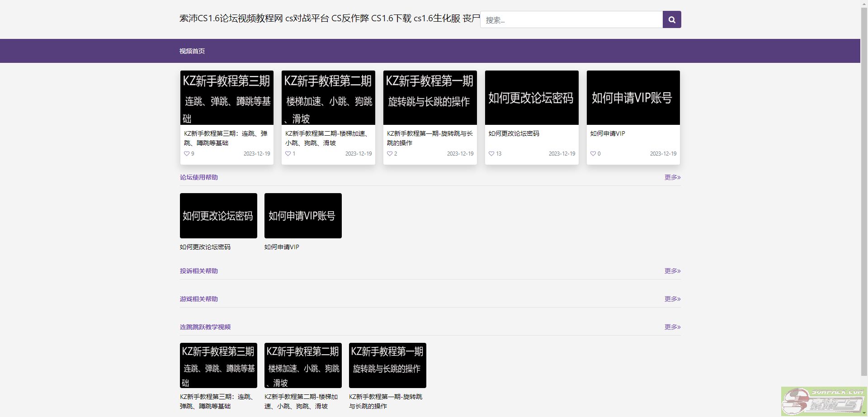Click heart icon on KZ新手教程第一期 card
Viewport: 868px width, 417px height.
tap(390, 154)
